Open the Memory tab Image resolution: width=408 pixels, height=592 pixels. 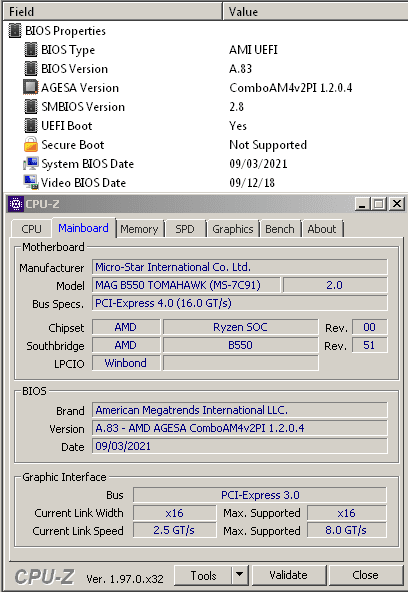coord(139,229)
